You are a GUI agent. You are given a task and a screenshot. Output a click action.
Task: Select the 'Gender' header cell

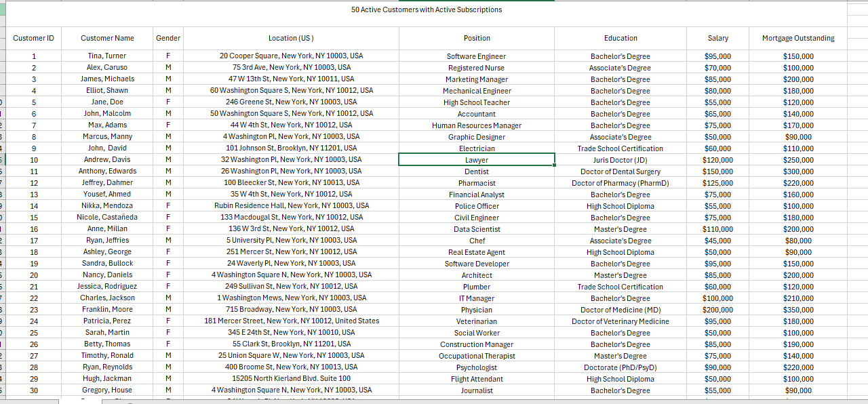click(x=168, y=38)
